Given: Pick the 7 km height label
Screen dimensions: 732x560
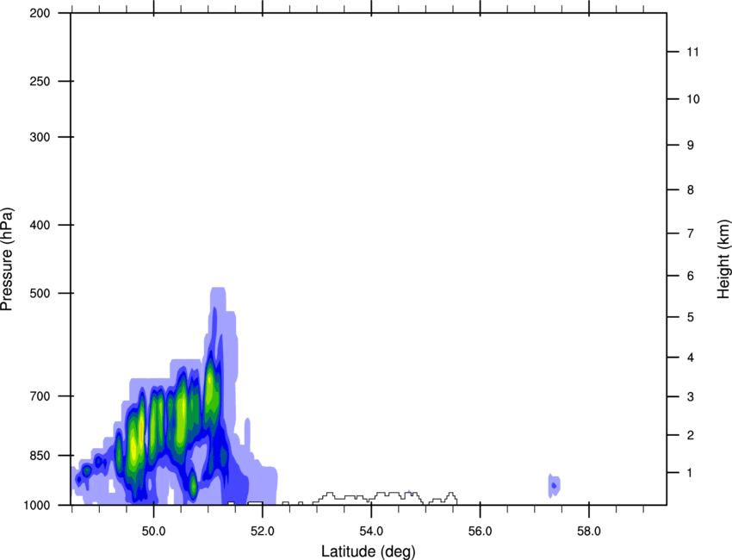Looking at the screenshot, I should click(691, 233).
